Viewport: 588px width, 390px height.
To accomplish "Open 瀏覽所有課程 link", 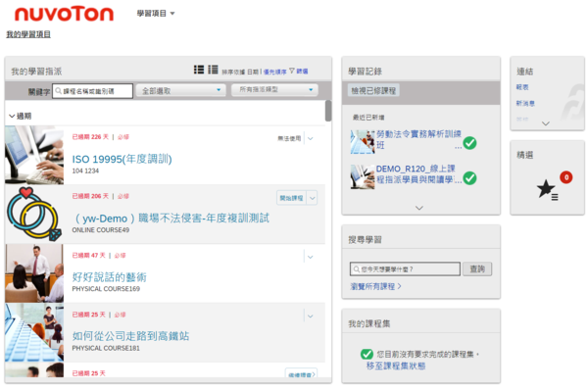I will pyautogui.click(x=375, y=286).
